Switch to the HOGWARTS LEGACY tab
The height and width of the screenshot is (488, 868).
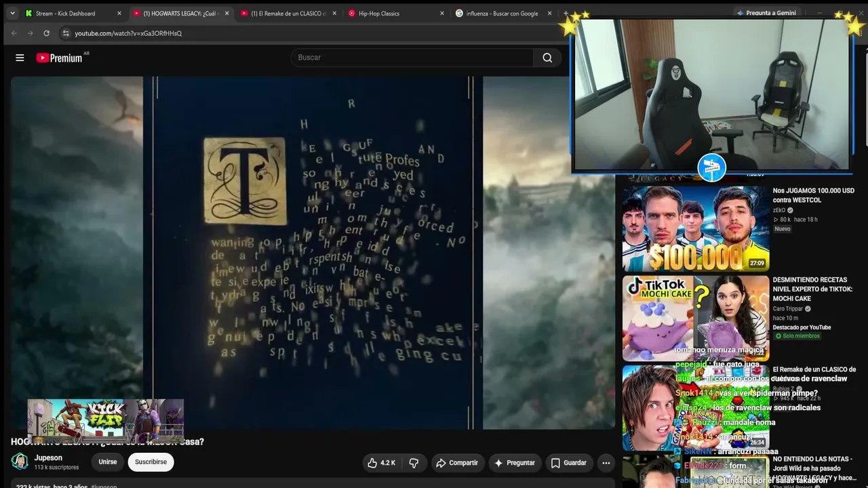tap(180, 14)
